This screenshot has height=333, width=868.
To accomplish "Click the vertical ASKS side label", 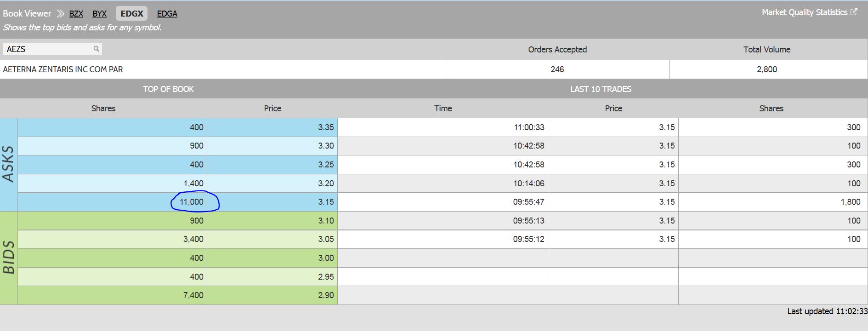I will [8, 164].
